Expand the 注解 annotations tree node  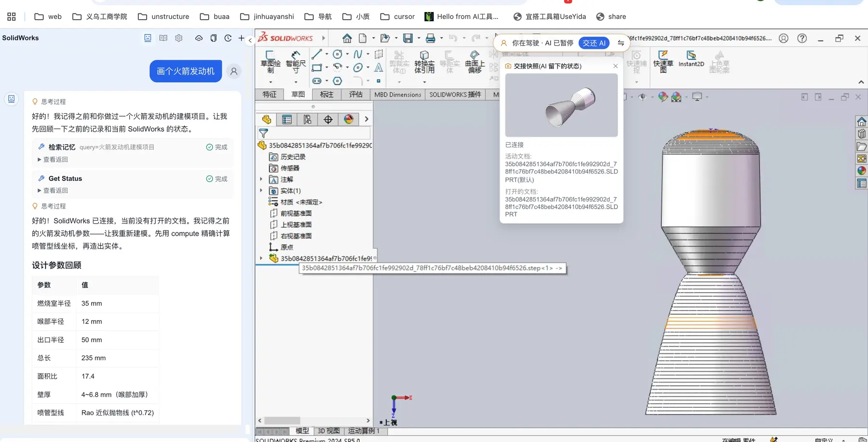point(261,179)
